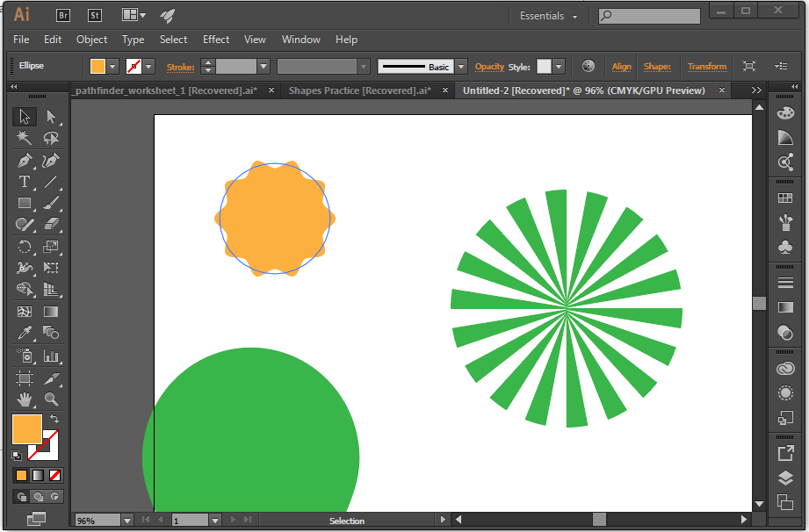Set paint mode to None
Image resolution: width=809 pixels, height=532 pixels.
pyautogui.click(x=54, y=475)
